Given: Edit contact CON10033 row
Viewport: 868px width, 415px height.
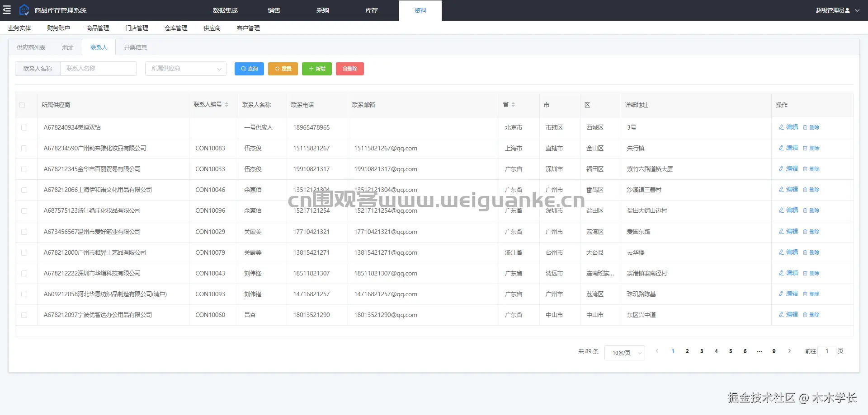Looking at the screenshot, I should click(788, 169).
